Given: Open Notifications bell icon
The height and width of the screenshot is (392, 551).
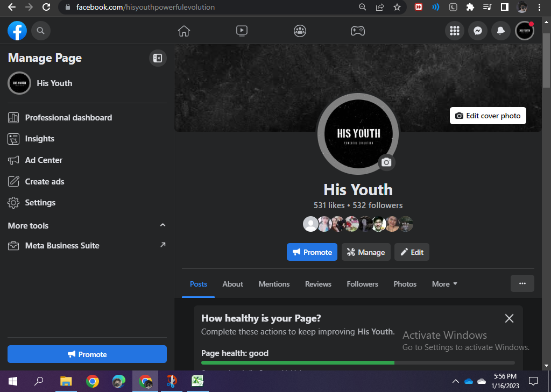Looking at the screenshot, I should [500, 31].
